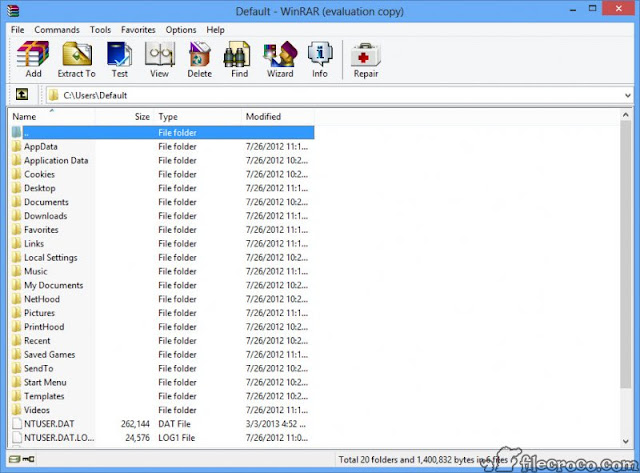Select the Music folder icon
The width and height of the screenshot is (640, 473).
pos(16,271)
